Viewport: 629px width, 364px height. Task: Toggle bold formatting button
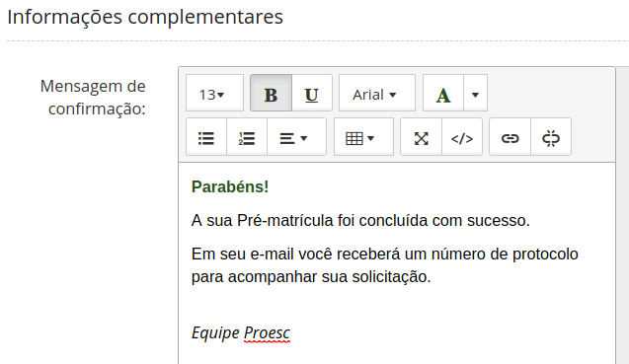coord(271,93)
